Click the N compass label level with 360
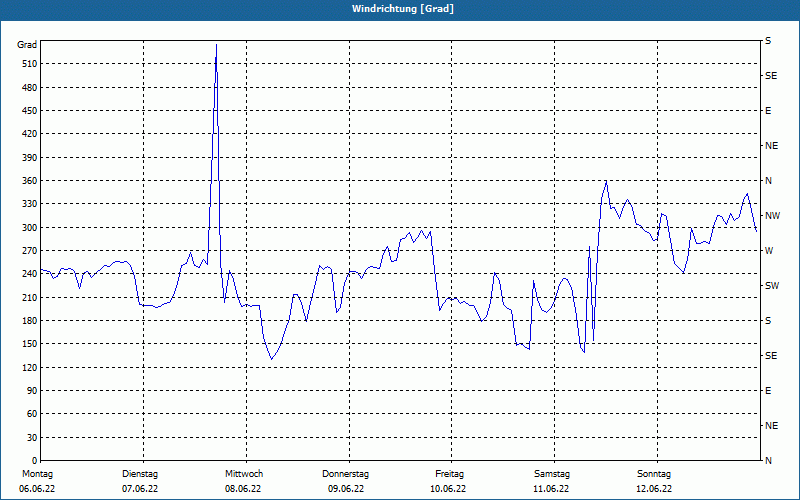800x500 pixels. pos(768,181)
